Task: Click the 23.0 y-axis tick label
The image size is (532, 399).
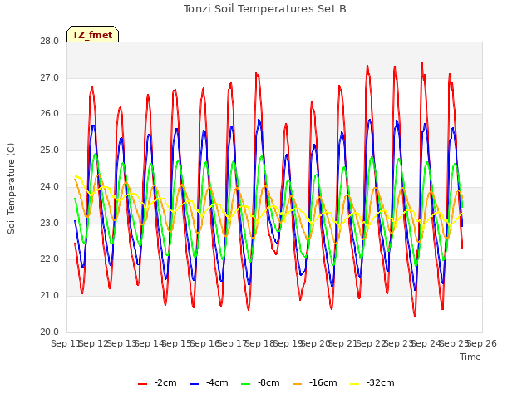Action: click(49, 223)
